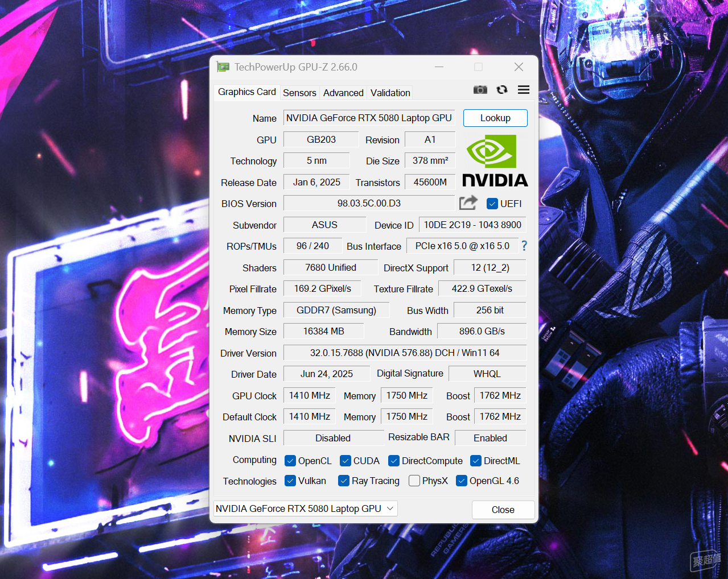Open the hamburger menu icon
Image resolution: width=728 pixels, height=579 pixels.
point(524,90)
